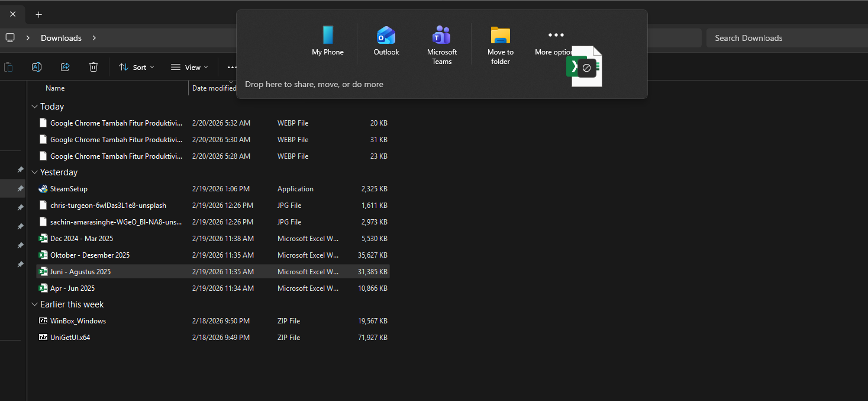
Task: Share through Microsoft Teams
Action: coord(441,41)
